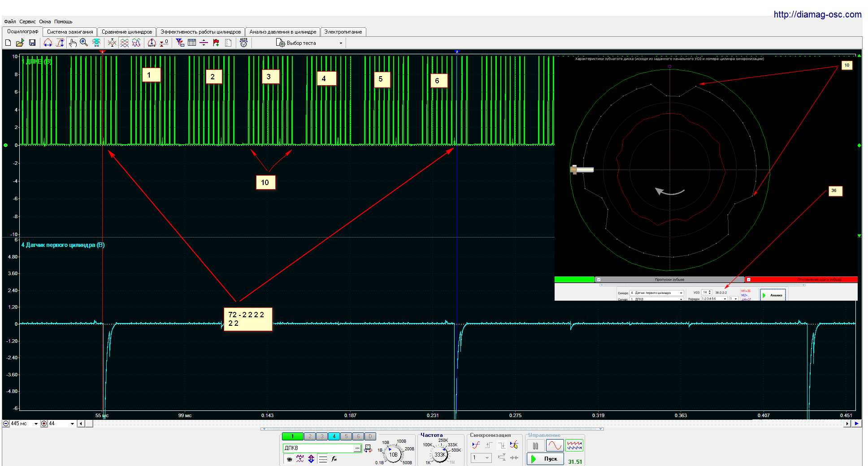Switch to Сравнение цилиндров tab

pyautogui.click(x=127, y=32)
